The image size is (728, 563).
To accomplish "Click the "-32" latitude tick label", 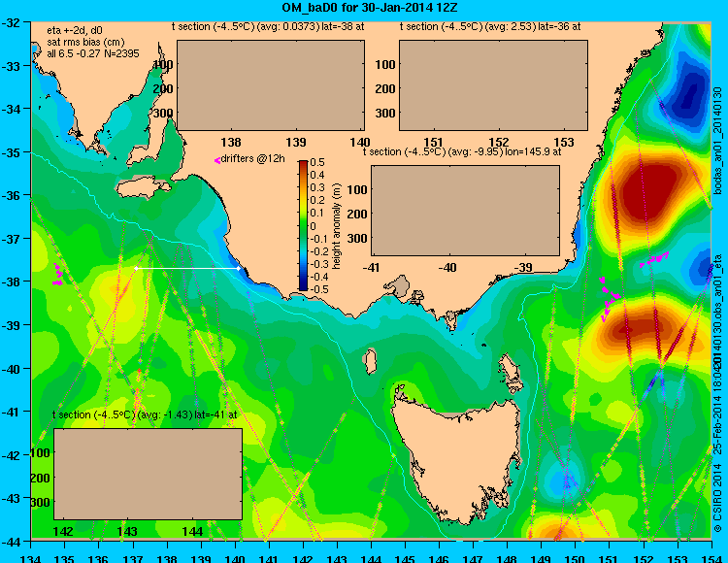I will [x=11, y=22].
